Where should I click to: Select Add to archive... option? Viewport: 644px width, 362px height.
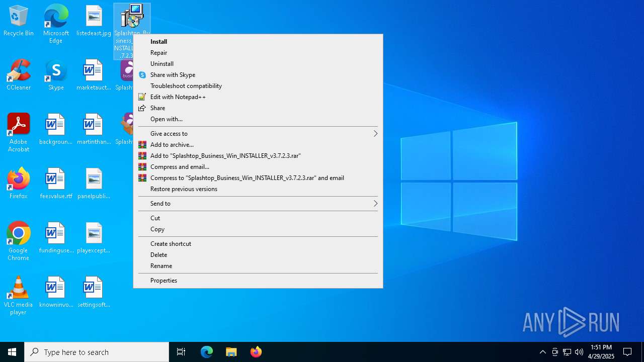click(x=258, y=145)
